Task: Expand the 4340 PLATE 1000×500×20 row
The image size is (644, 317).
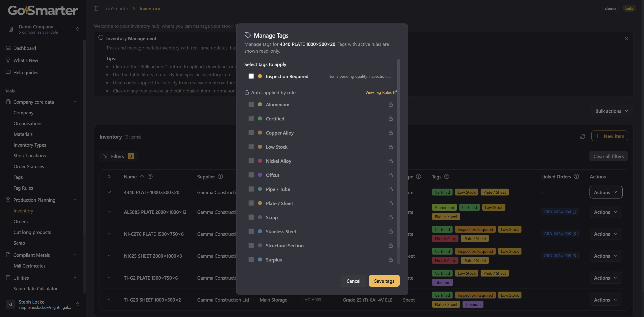Action: (x=109, y=192)
